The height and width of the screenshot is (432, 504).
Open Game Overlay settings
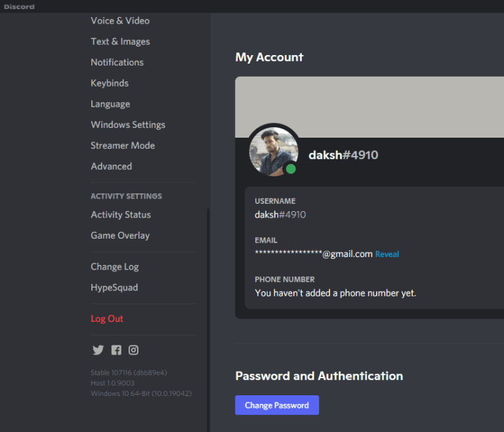[x=120, y=235]
